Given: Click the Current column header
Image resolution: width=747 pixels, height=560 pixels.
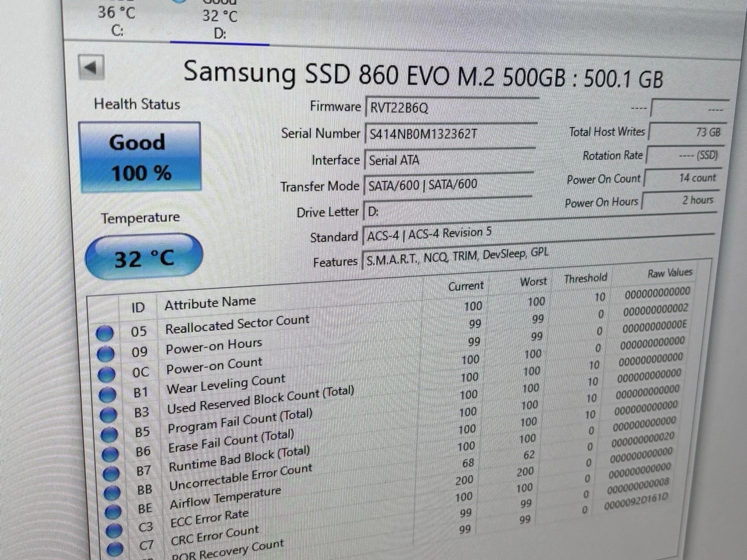Looking at the screenshot, I should tap(466, 286).
